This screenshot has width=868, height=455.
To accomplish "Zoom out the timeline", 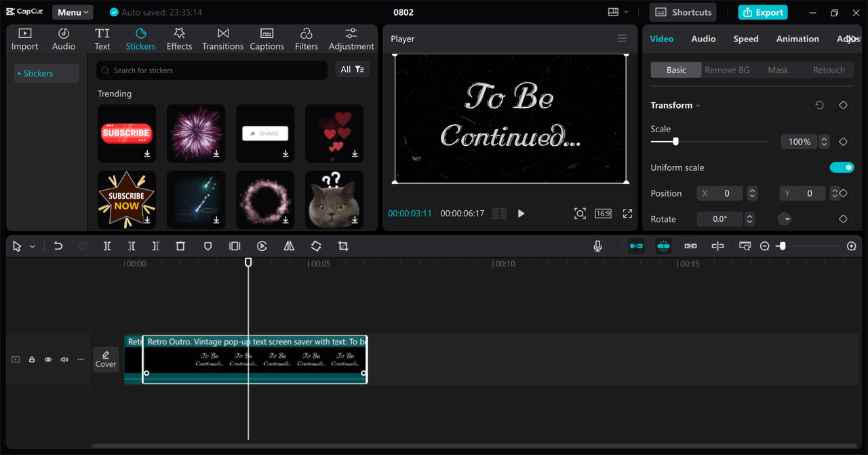I will 765,246.
